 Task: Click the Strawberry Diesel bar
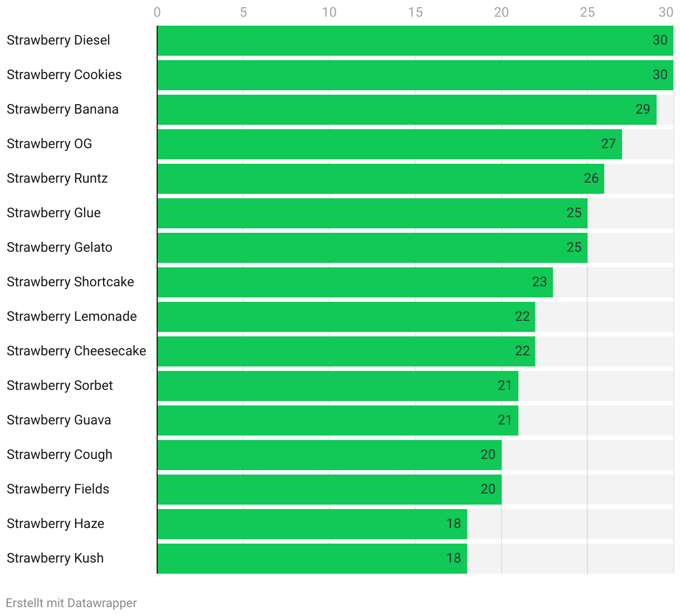pos(415,41)
